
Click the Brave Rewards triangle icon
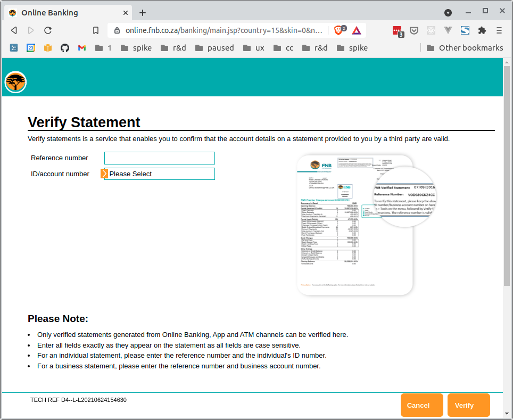pyautogui.click(x=356, y=30)
